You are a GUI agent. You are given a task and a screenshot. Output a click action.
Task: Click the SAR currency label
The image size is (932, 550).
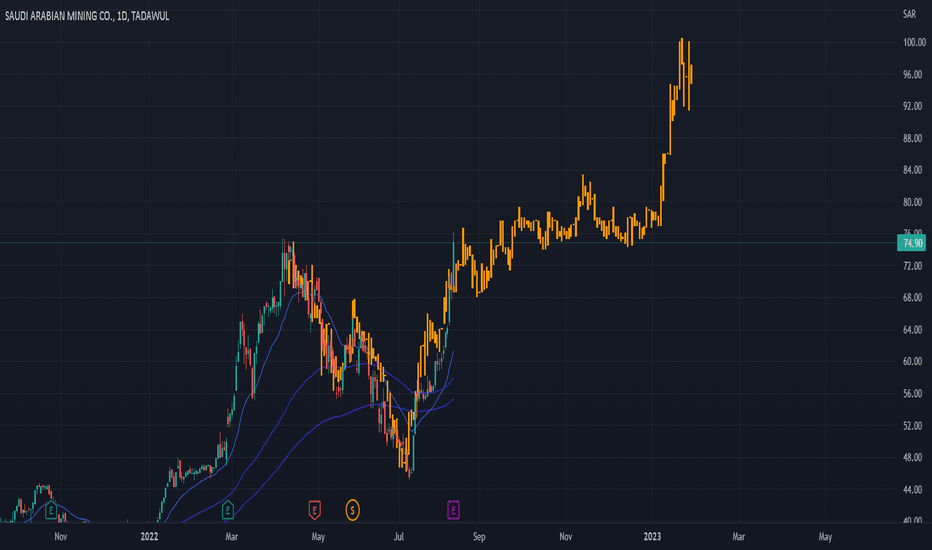click(x=909, y=14)
